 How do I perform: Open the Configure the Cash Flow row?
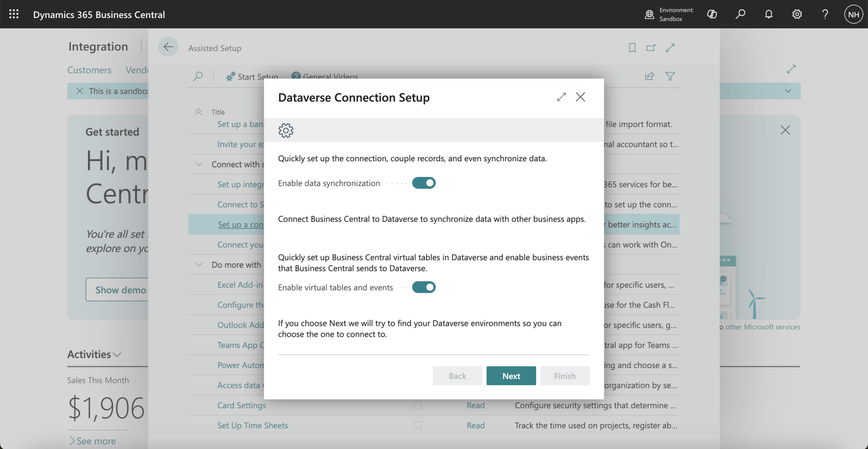(x=241, y=305)
